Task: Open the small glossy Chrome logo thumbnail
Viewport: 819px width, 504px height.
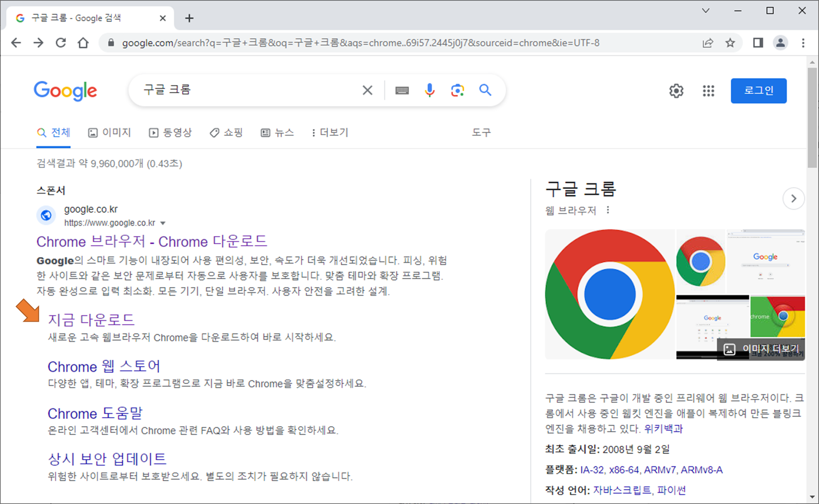Action: coord(701,262)
